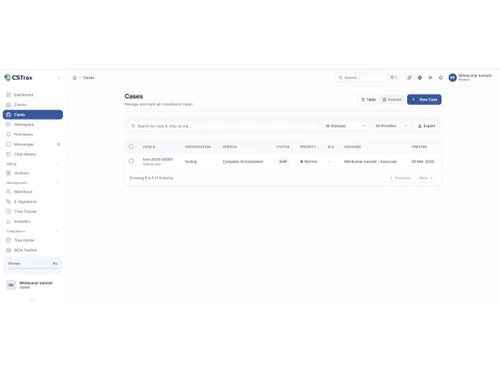Click the MCA Tracker icon
The width and height of the screenshot is (500, 375).
(9, 250)
